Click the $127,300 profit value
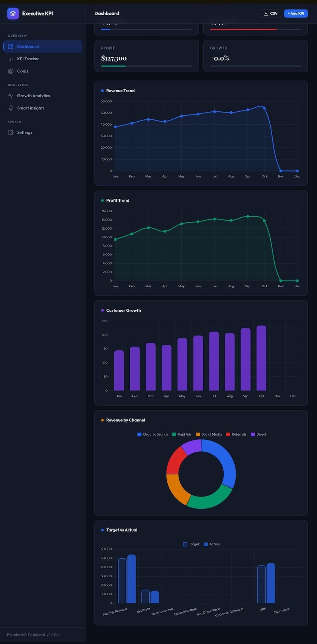Viewport: 317px width, 644px height. tap(114, 58)
